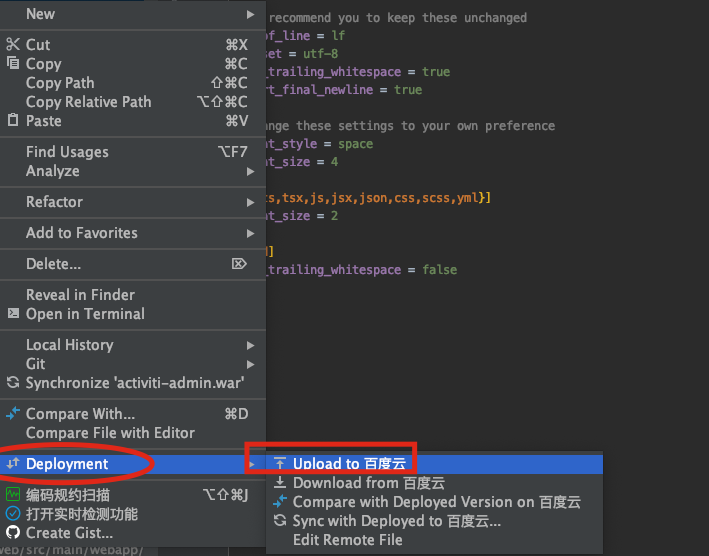Choose Download from 百度云
Image resolution: width=709 pixels, height=556 pixels.
point(435,483)
